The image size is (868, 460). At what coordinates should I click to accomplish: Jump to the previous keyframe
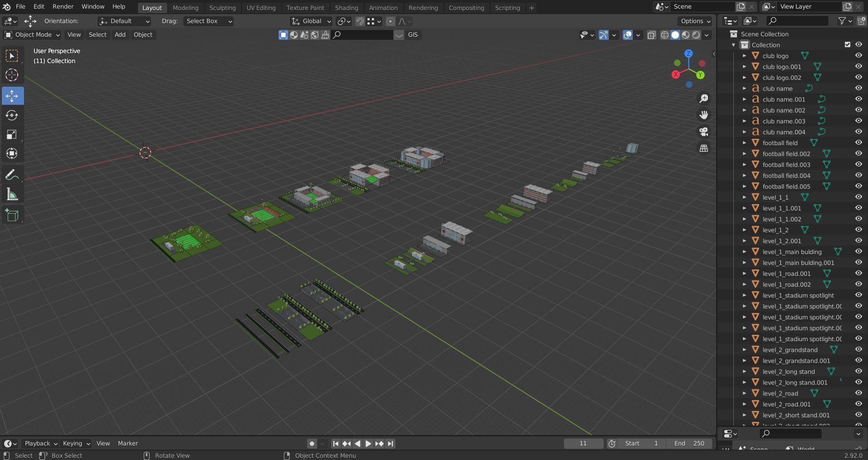point(346,444)
